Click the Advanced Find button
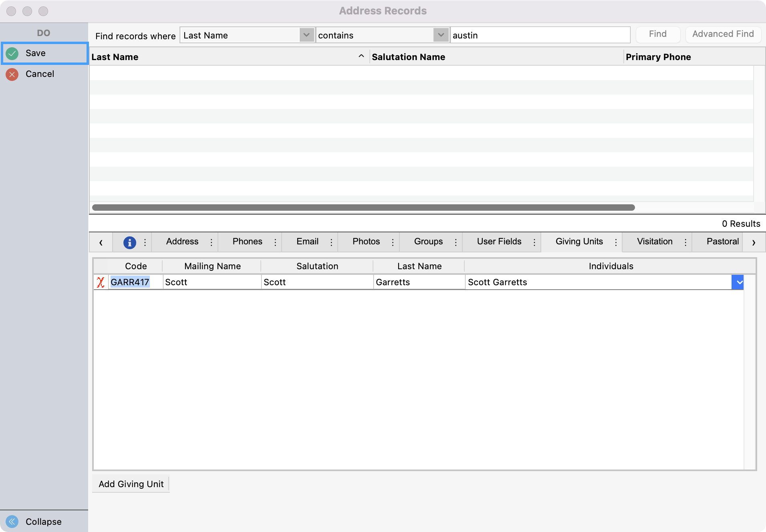 point(723,34)
